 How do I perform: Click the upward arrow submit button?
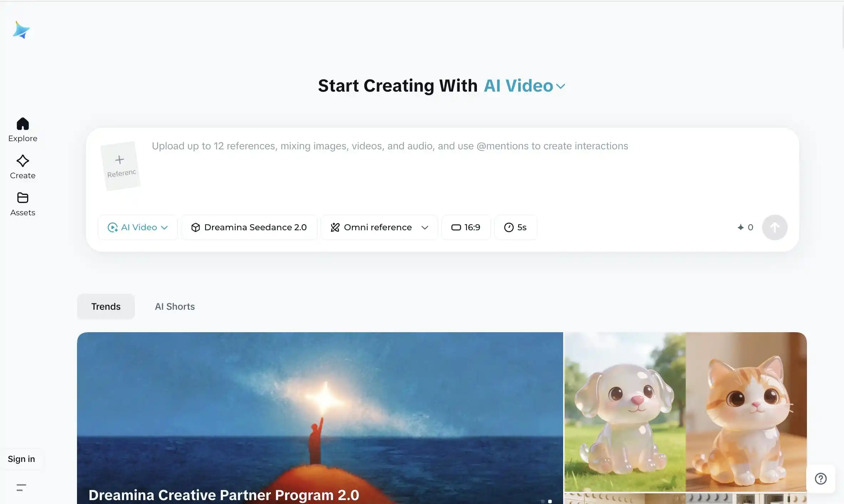[774, 227]
